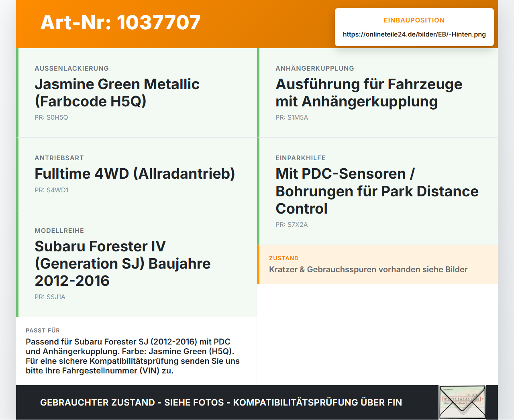Click the AUSSENLACKIERUNG category label

click(x=72, y=69)
